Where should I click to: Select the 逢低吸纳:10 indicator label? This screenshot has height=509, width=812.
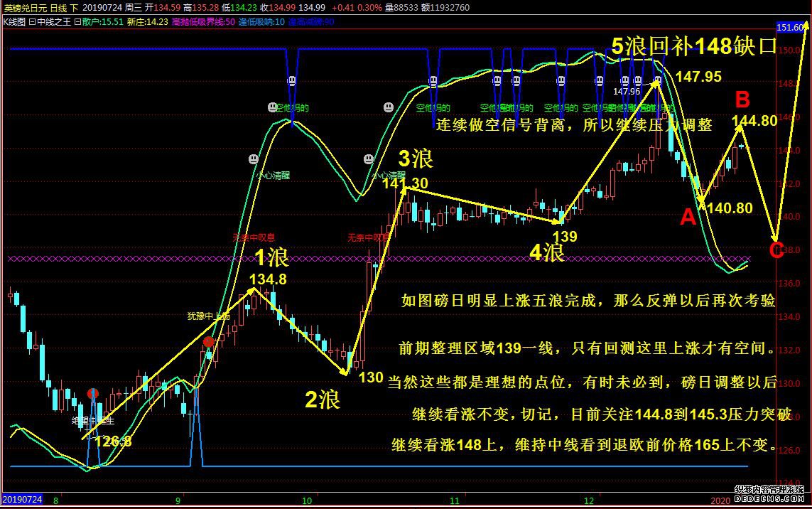(263, 22)
